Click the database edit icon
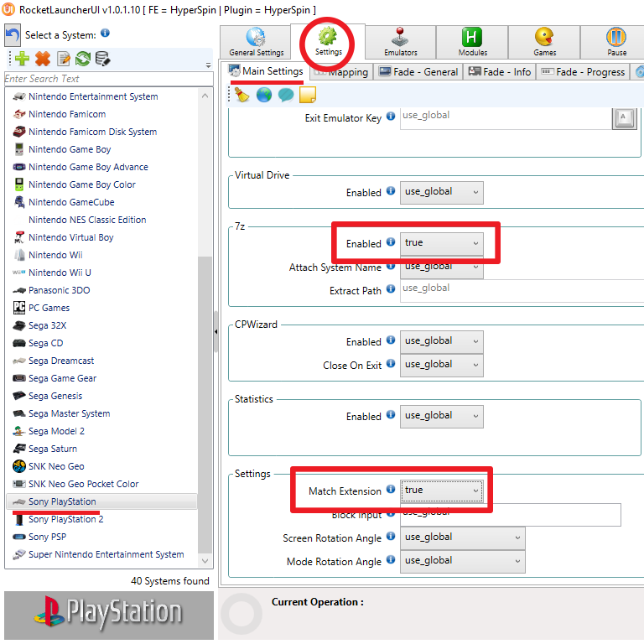Image resolution: width=644 pixels, height=644 pixels. tap(103, 59)
